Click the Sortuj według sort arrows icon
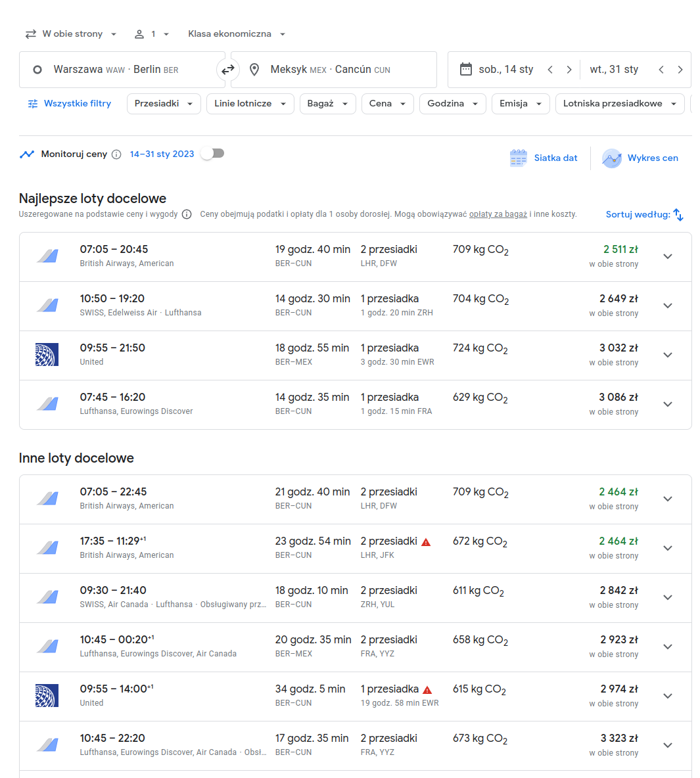 [679, 215]
